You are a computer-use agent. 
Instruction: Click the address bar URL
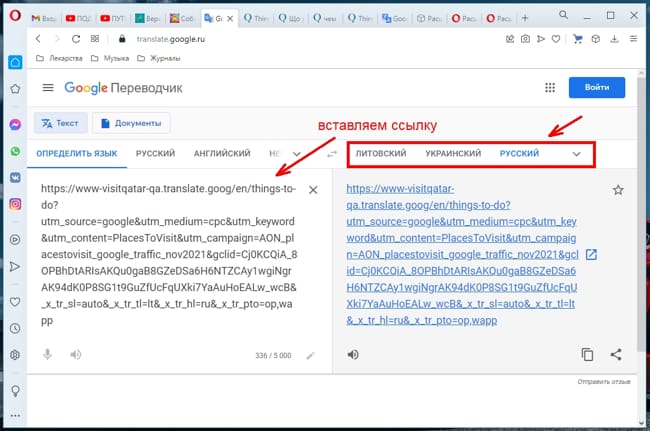171,39
